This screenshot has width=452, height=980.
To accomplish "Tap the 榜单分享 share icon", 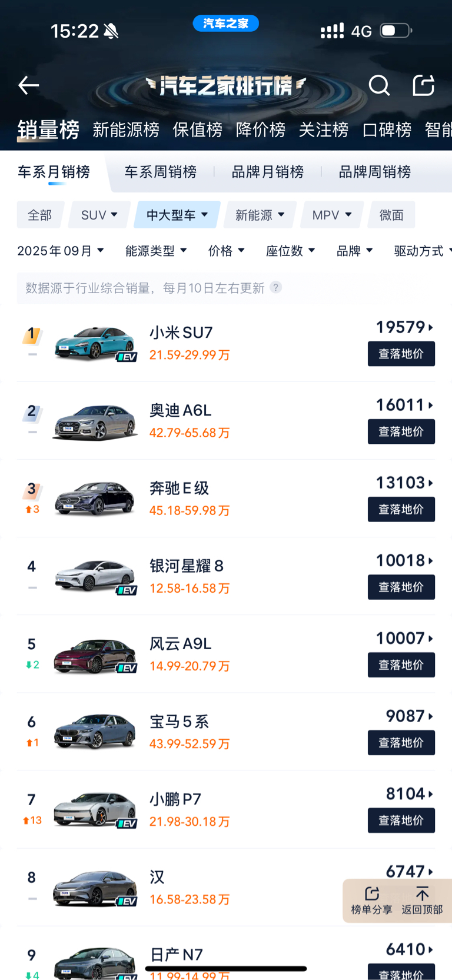I will [371, 895].
